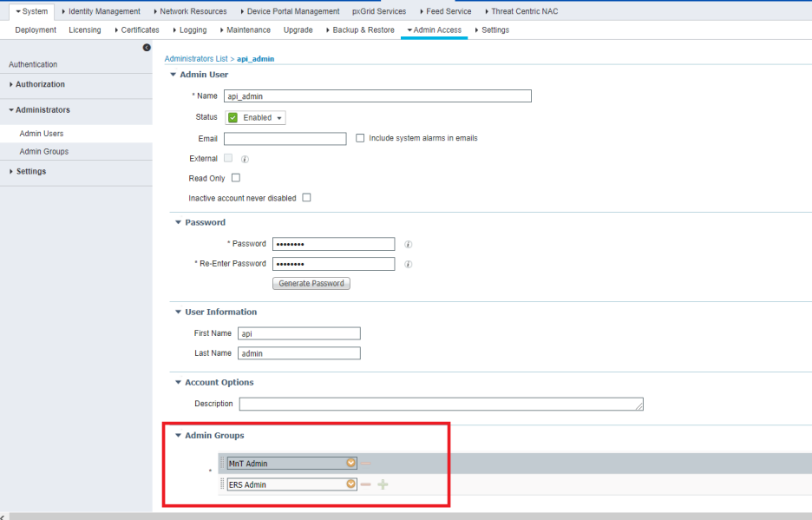Click the plus icon to add another admin group

point(383,484)
